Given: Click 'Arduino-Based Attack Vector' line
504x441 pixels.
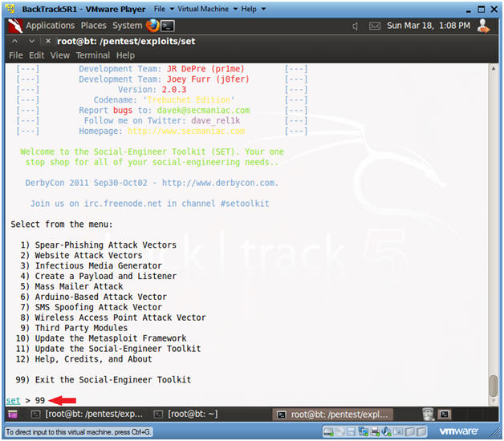Looking at the screenshot, I should 94,297.
